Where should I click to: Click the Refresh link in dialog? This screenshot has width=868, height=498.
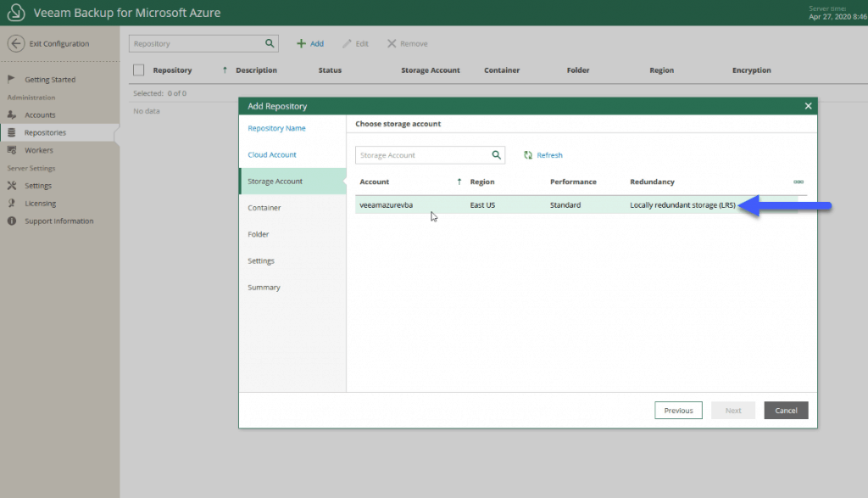click(x=549, y=155)
